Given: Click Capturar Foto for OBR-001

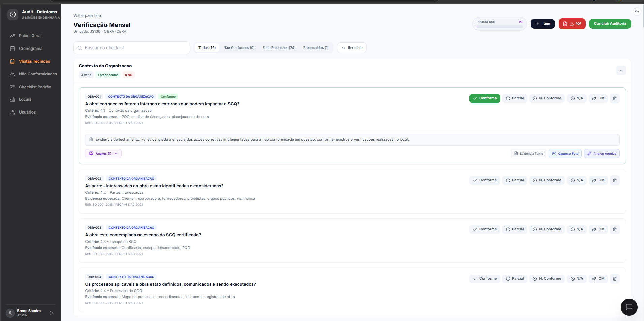Looking at the screenshot, I should coord(565,154).
